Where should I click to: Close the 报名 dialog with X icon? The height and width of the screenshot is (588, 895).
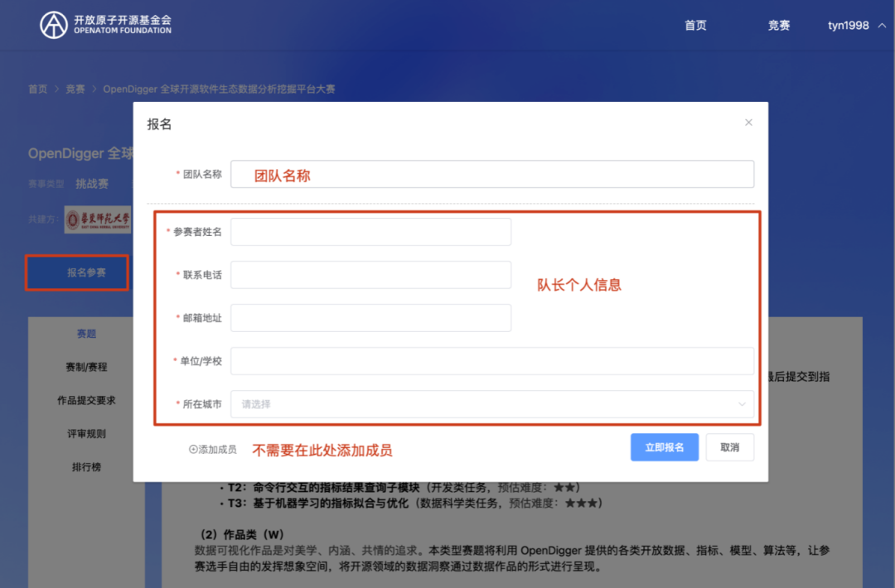748,123
